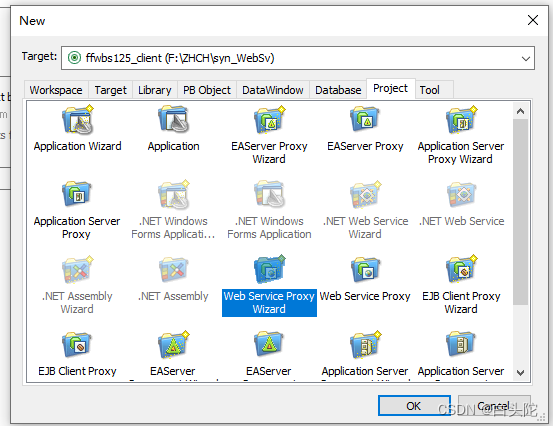This screenshot has height=426, width=553.
Task: Click the scroll down arrow
Action: pos(520,372)
